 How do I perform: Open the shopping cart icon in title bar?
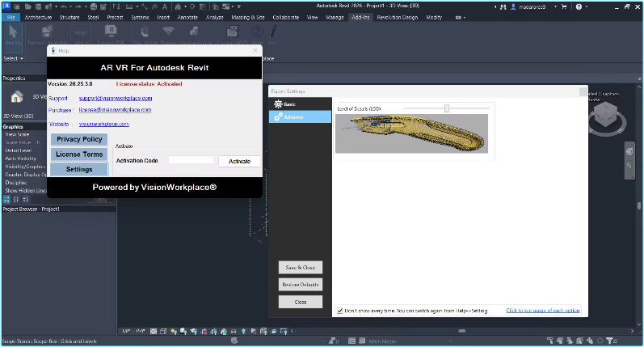(564, 6)
